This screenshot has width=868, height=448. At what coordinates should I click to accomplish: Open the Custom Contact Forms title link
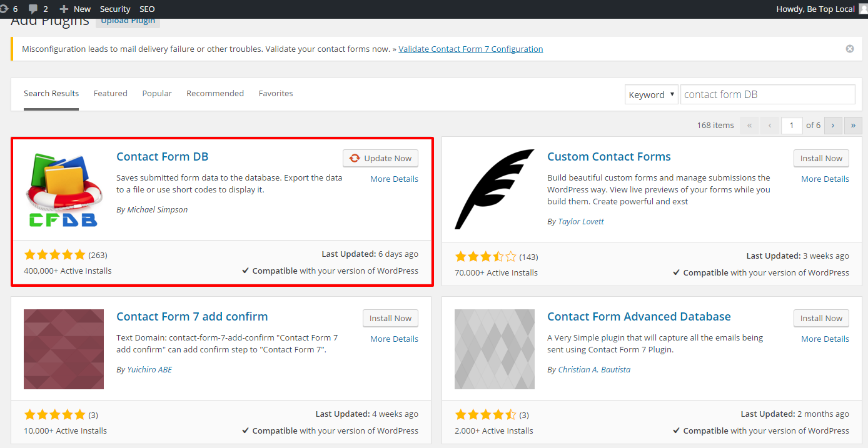coord(609,157)
